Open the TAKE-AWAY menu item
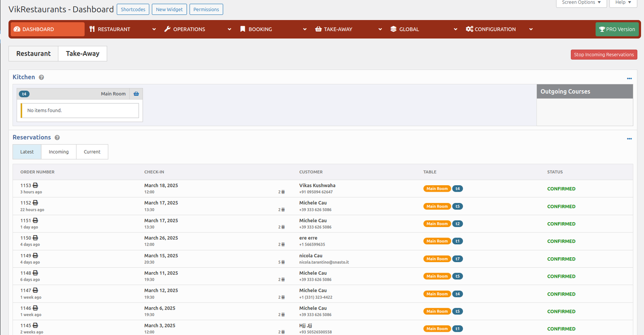Viewport: 644px width, 335px height. (338, 29)
